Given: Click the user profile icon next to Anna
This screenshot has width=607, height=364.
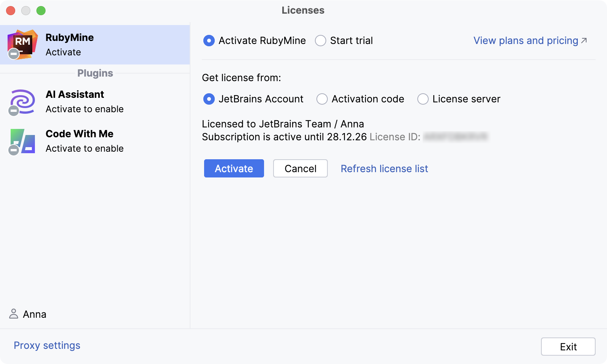Looking at the screenshot, I should [x=14, y=314].
